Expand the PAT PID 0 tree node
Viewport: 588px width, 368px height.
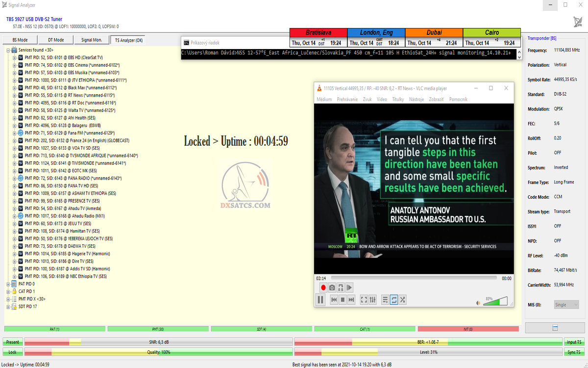[x=8, y=284]
